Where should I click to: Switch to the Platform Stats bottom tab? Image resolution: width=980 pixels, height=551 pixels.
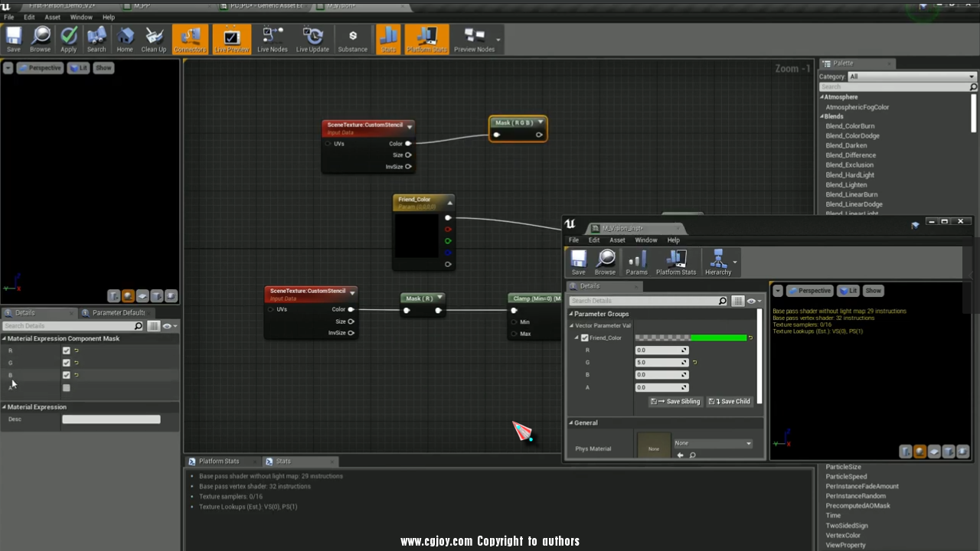(x=219, y=461)
